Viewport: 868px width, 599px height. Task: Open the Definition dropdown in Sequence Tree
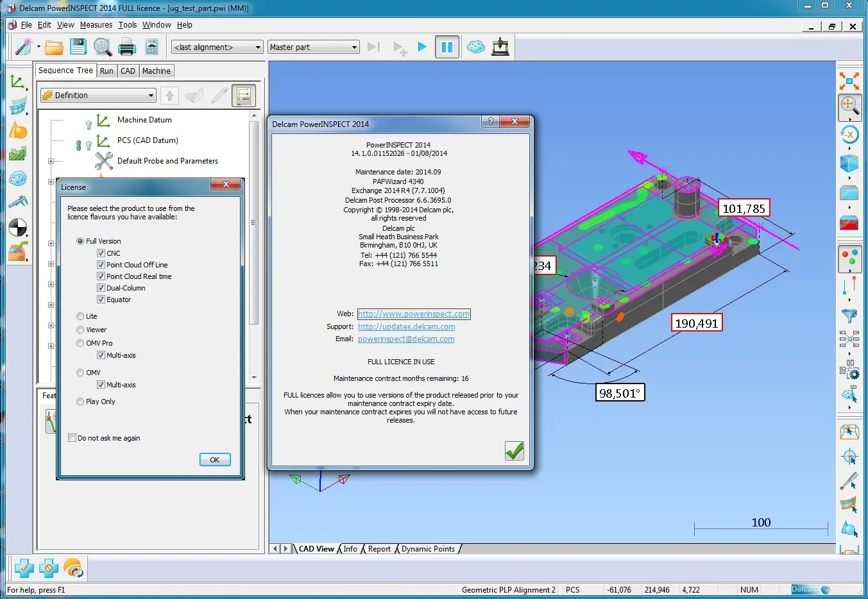(x=98, y=96)
